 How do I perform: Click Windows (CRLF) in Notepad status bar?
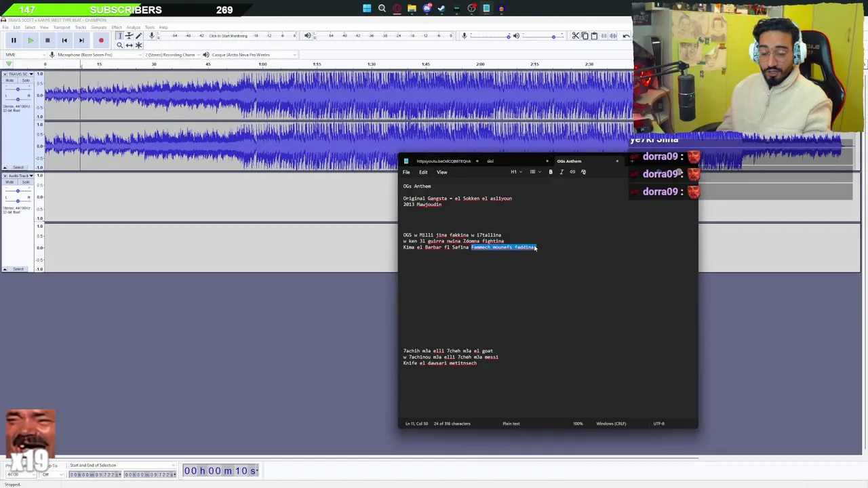click(611, 424)
